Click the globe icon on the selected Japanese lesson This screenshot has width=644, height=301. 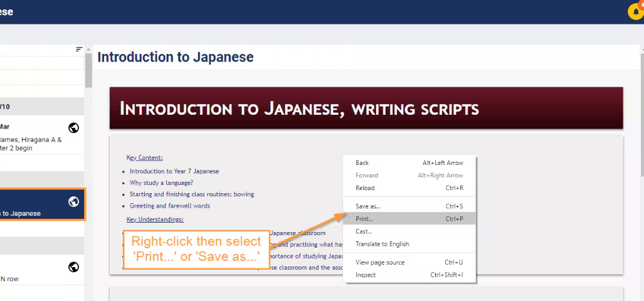coord(73,202)
